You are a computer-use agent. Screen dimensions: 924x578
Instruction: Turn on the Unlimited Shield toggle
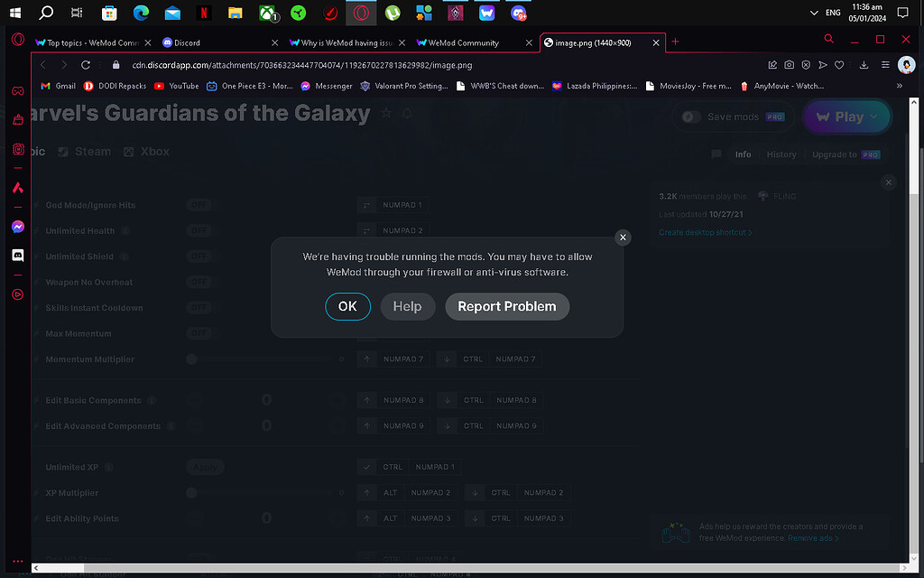point(199,256)
